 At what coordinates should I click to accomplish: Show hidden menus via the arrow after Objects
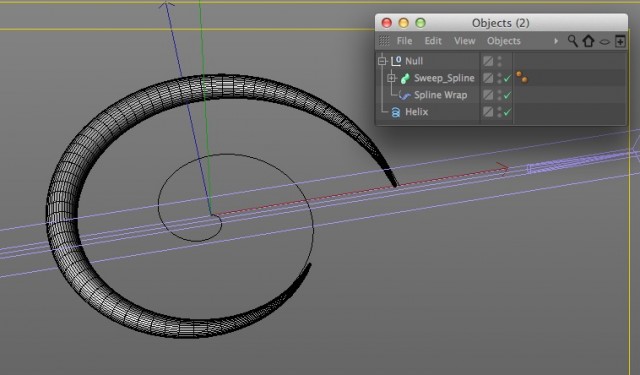point(556,41)
